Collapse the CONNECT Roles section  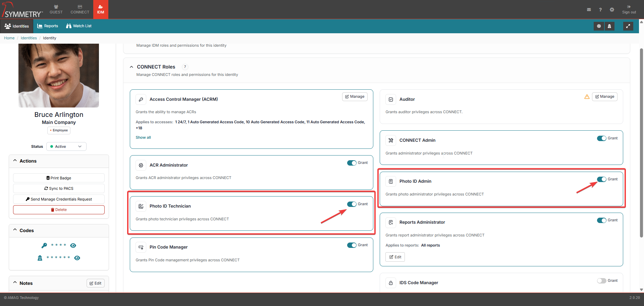coord(131,67)
